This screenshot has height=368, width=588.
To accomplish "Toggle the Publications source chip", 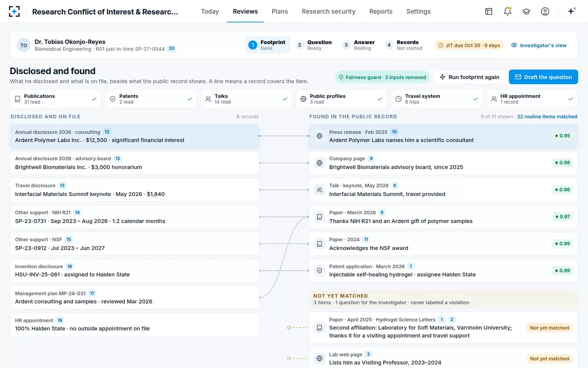I will click(56, 99).
